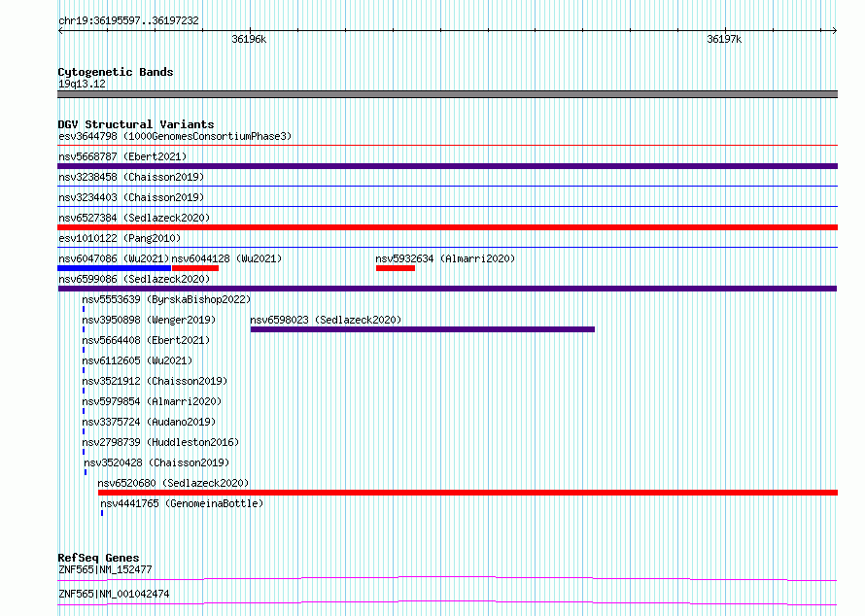Open variant nsv6527384 (Sedlazeck2020)
The width and height of the screenshot is (865, 616).
[134, 218]
